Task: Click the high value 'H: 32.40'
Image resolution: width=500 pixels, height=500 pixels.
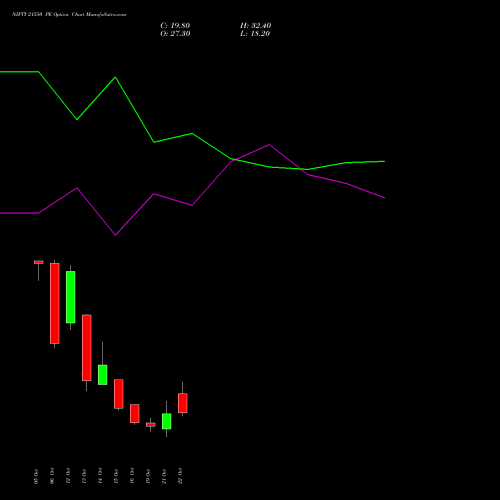Action: tap(256, 26)
